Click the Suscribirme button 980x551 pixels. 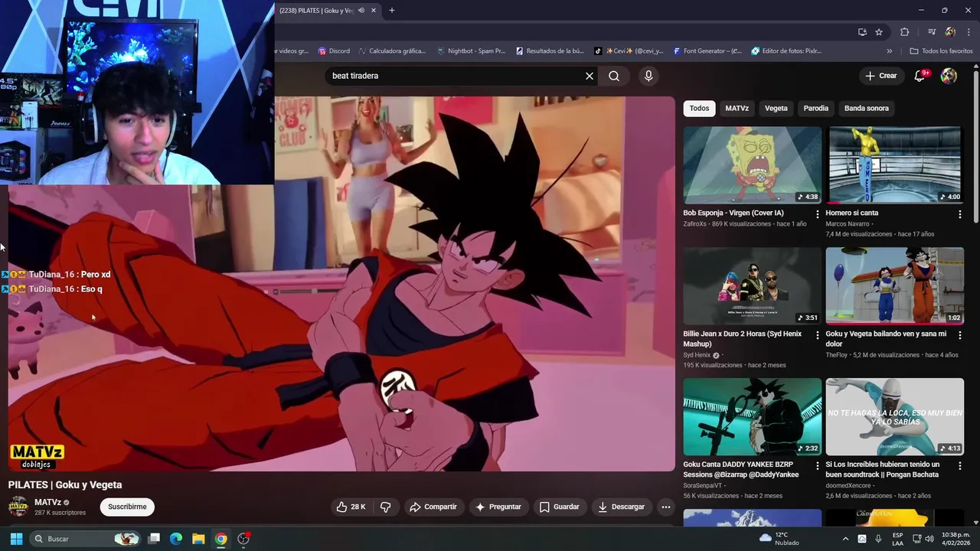pos(127,507)
